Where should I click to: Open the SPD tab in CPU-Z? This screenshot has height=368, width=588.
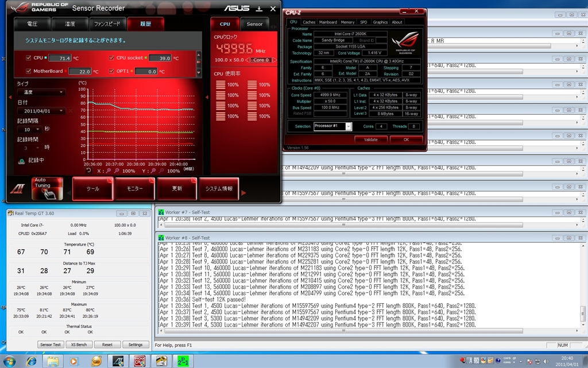[363, 22]
